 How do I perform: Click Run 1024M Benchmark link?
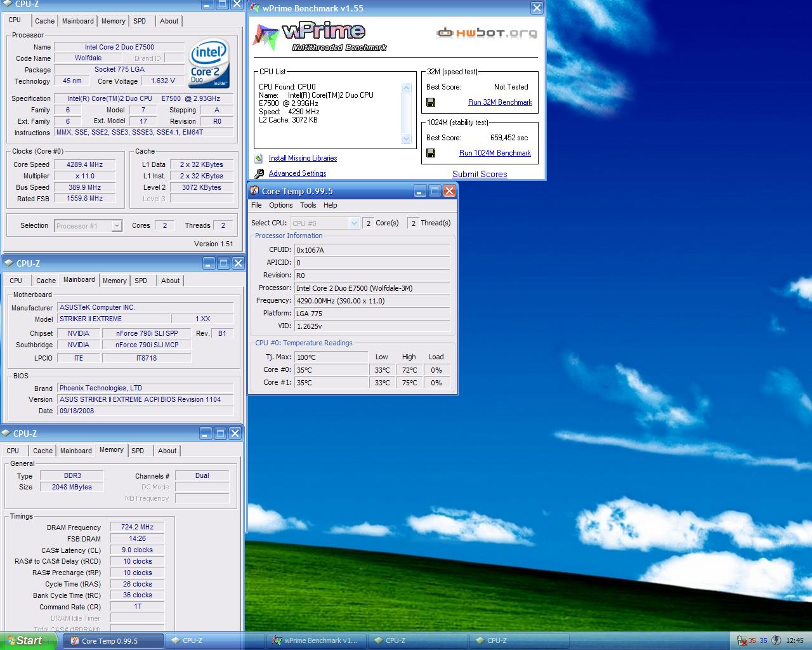coord(495,153)
